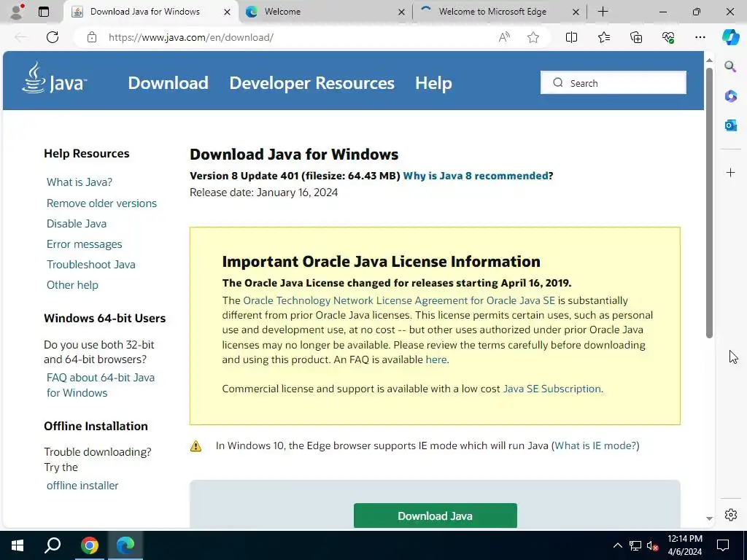The height and width of the screenshot is (560, 747).
Task: Open Oracle Technology Network License Agreement link
Action: [399, 300]
